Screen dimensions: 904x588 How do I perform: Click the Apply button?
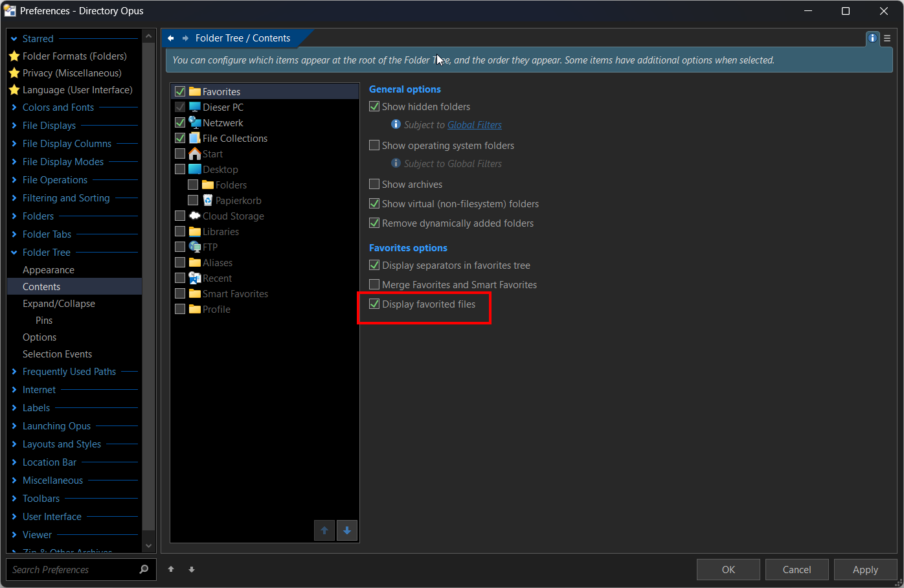coord(866,570)
